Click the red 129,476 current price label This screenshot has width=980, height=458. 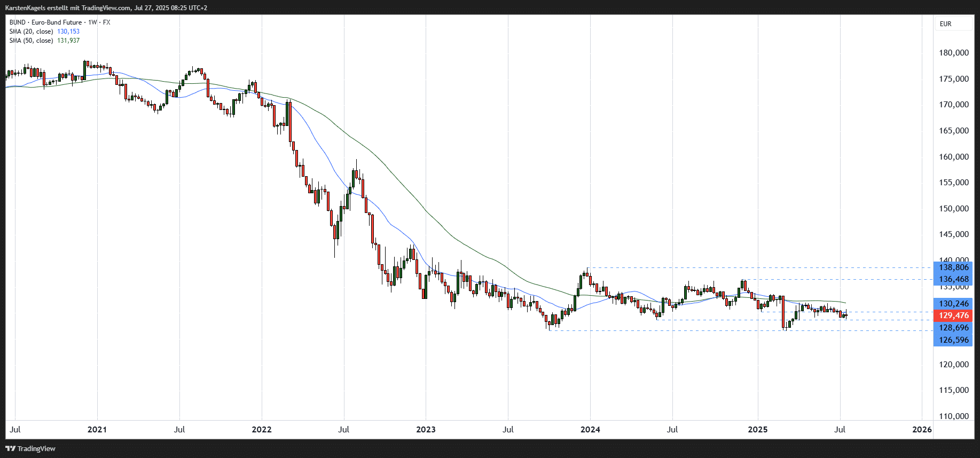[x=953, y=315]
